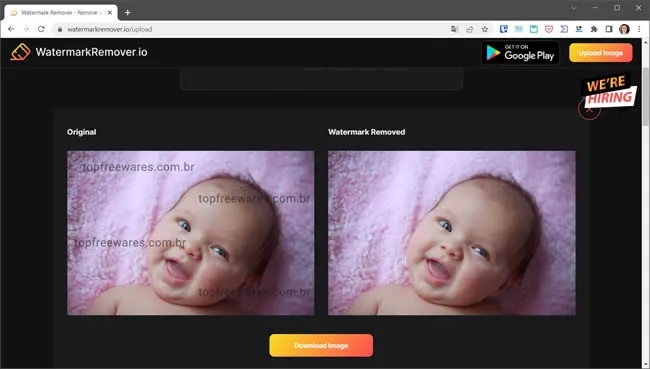
Task: Click the Watermark Removed baby image
Action: pos(451,233)
